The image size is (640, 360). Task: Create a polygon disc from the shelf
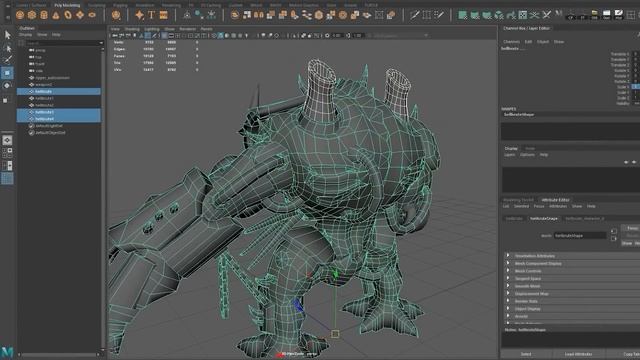coord(92,16)
